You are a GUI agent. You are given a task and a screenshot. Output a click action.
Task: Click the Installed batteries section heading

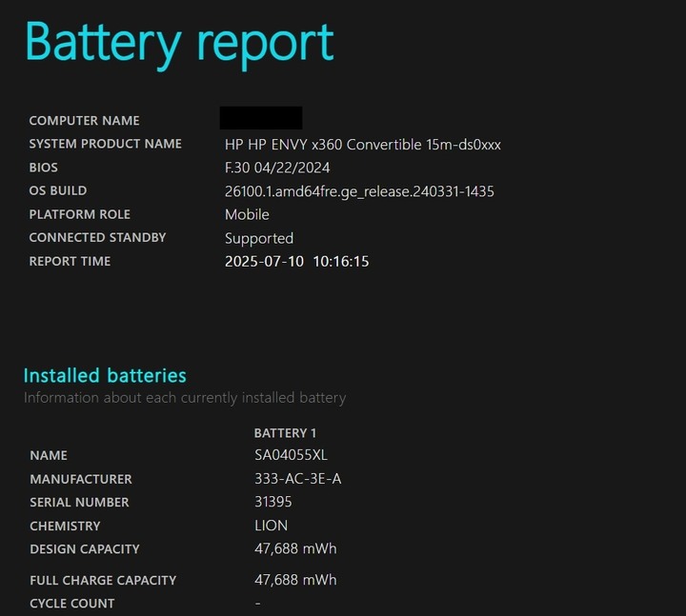tap(105, 375)
